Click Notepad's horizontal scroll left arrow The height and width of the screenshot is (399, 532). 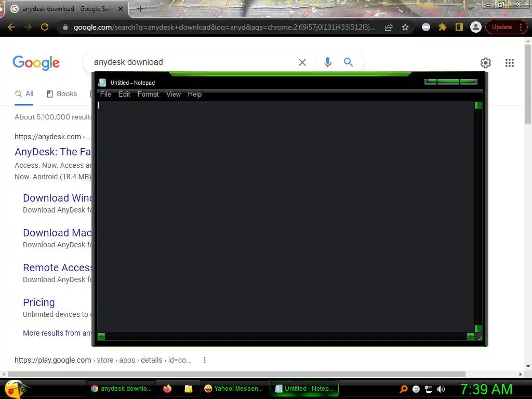pos(101,336)
